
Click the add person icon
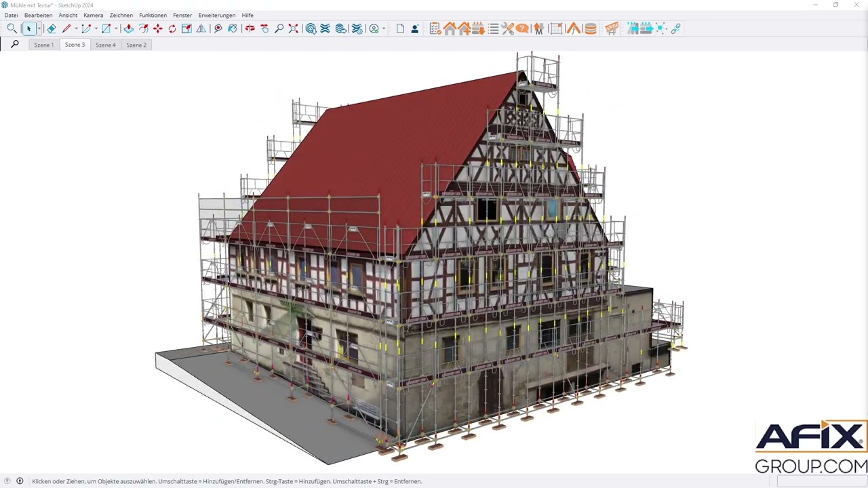(415, 28)
